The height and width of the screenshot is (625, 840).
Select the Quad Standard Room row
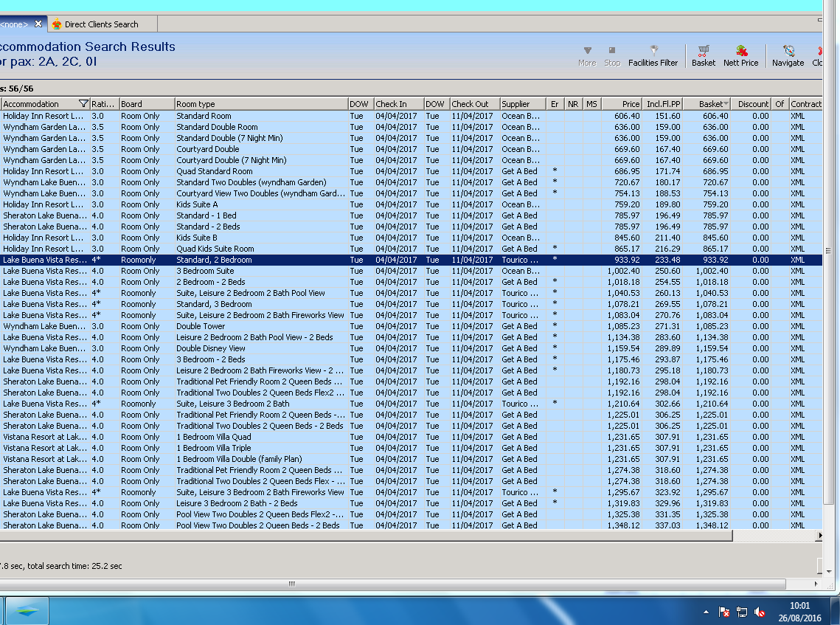point(411,171)
